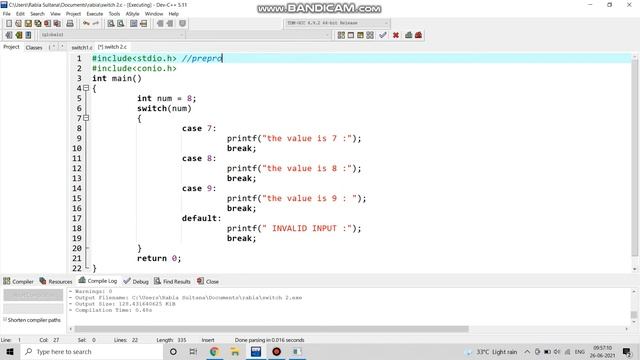Stop execution with the red X icon
Viewport: 640px width, 360px height.
(x=396, y=35)
